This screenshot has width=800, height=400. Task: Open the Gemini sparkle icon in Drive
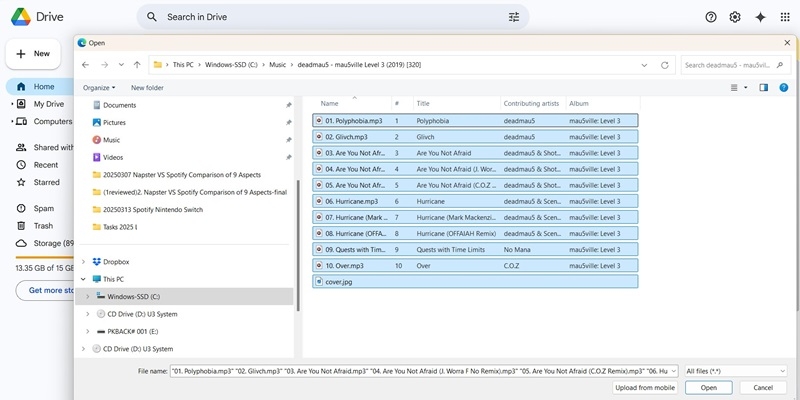(x=760, y=17)
